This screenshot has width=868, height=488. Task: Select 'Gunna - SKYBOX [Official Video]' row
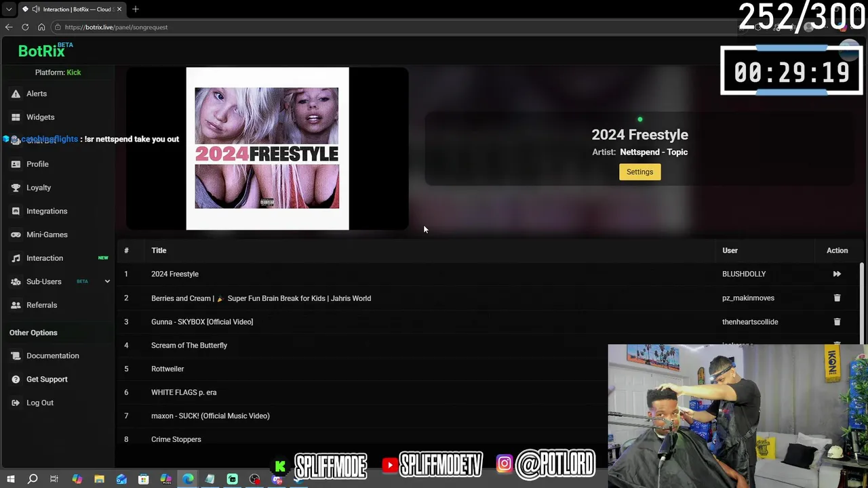tap(202, 322)
